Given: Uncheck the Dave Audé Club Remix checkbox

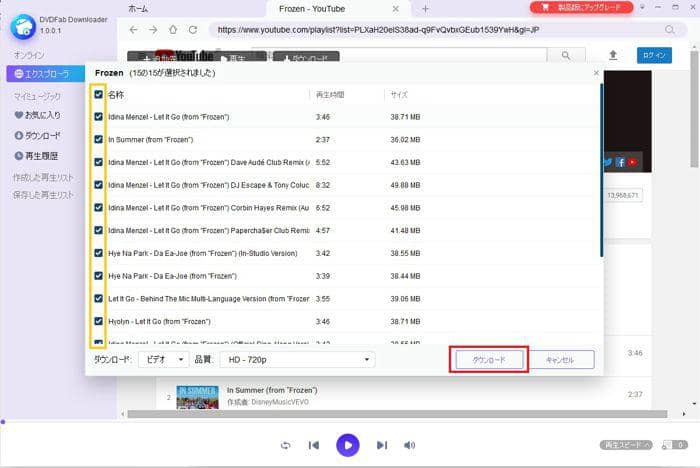Looking at the screenshot, I should pos(99,163).
